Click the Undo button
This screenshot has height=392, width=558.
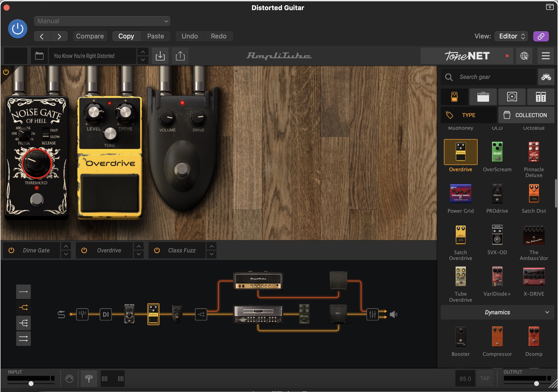point(190,36)
